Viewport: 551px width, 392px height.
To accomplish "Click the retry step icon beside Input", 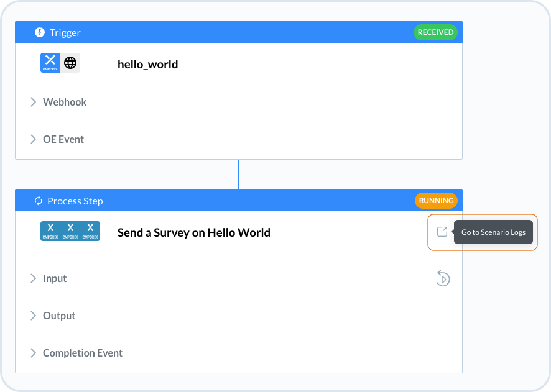I will tap(442, 278).
